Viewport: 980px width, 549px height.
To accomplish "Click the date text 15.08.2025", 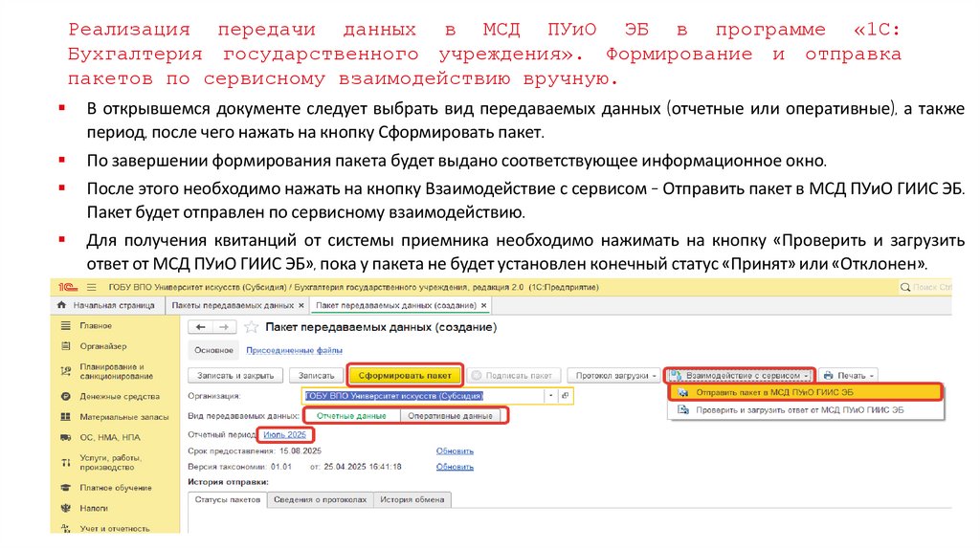I will point(300,450).
